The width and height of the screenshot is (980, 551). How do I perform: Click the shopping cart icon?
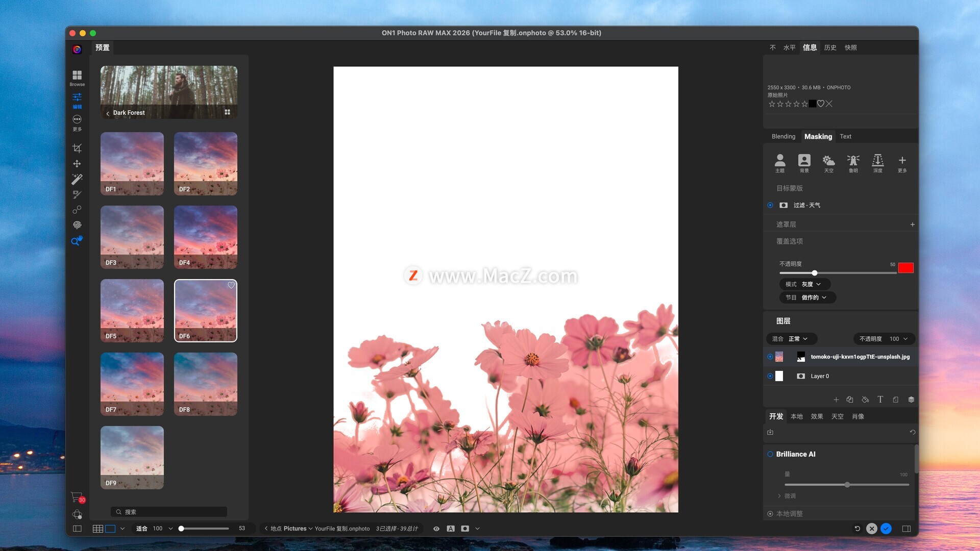(76, 496)
